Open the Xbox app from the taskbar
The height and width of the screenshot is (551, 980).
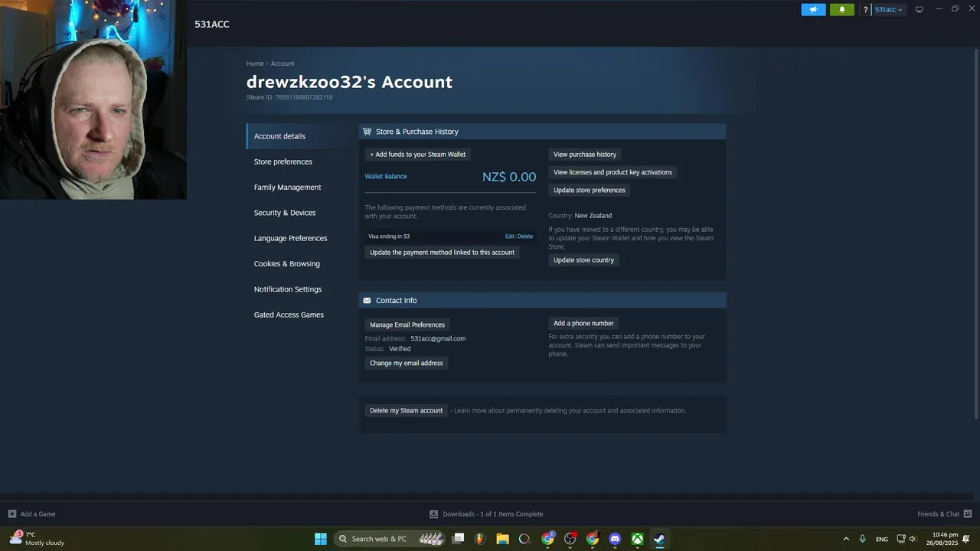pyautogui.click(x=637, y=539)
